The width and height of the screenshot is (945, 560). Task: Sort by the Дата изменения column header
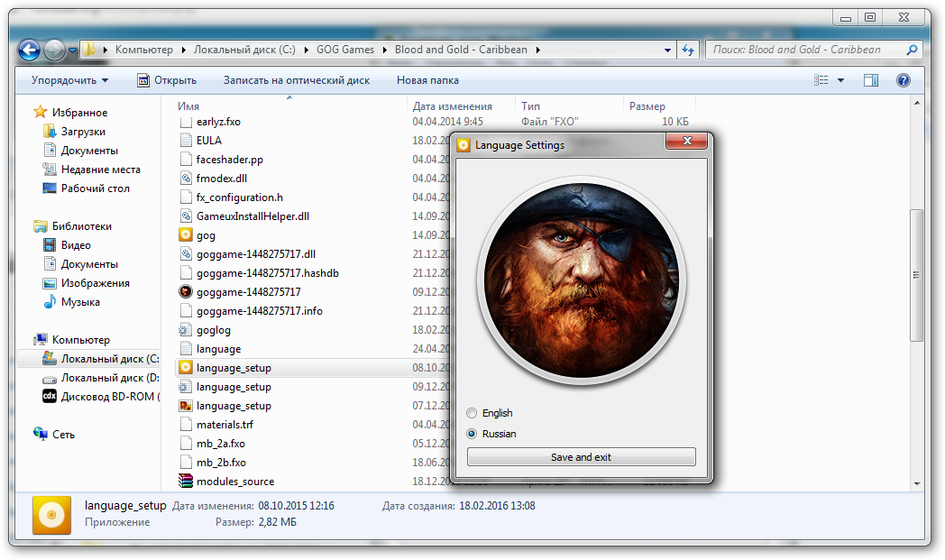point(452,106)
